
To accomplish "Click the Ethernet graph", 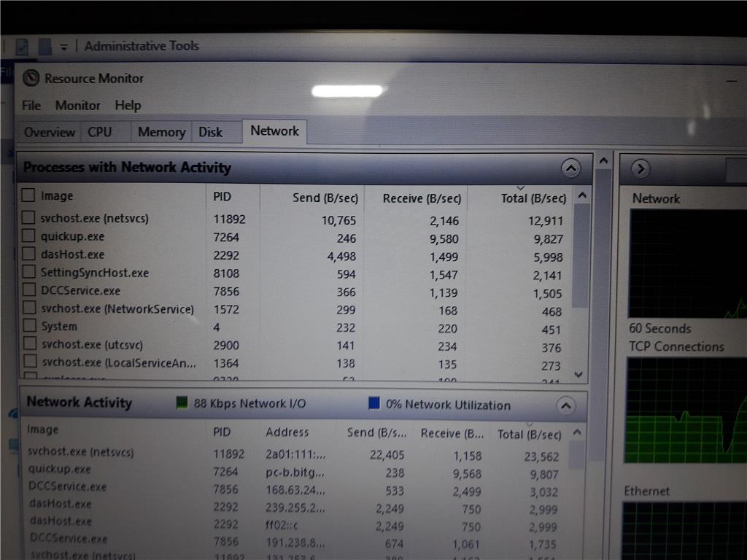I will (x=684, y=531).
